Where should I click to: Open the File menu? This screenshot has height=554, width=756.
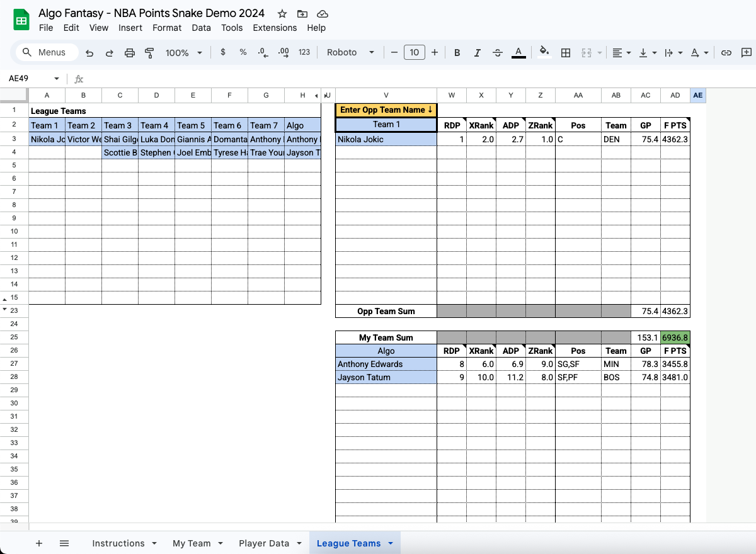click(46, 28)
